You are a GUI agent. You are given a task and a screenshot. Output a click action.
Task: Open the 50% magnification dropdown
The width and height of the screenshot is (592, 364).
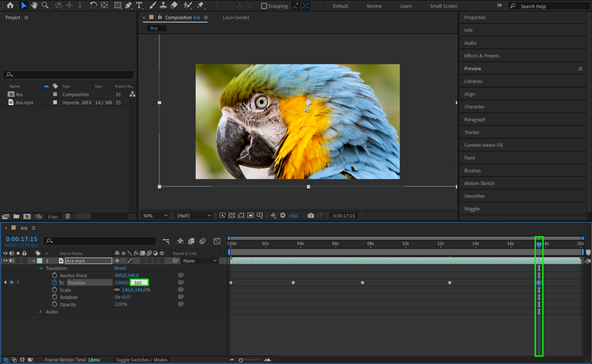pos(155,216)
